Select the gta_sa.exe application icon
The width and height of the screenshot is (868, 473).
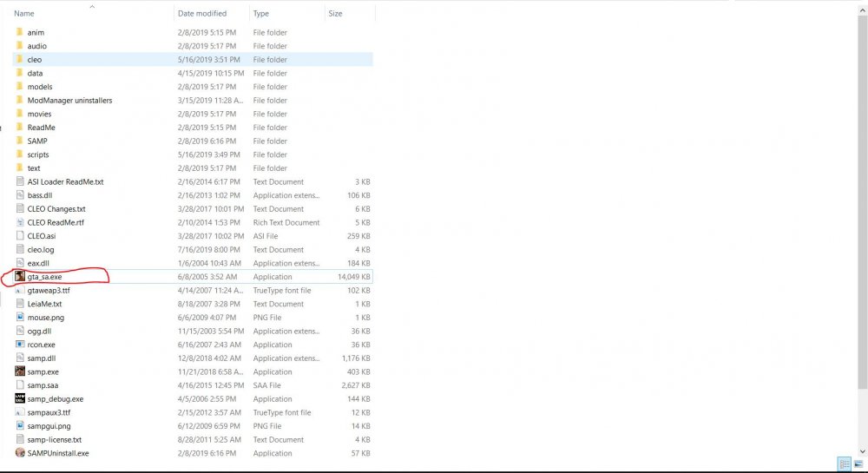[x=20, y=276]
